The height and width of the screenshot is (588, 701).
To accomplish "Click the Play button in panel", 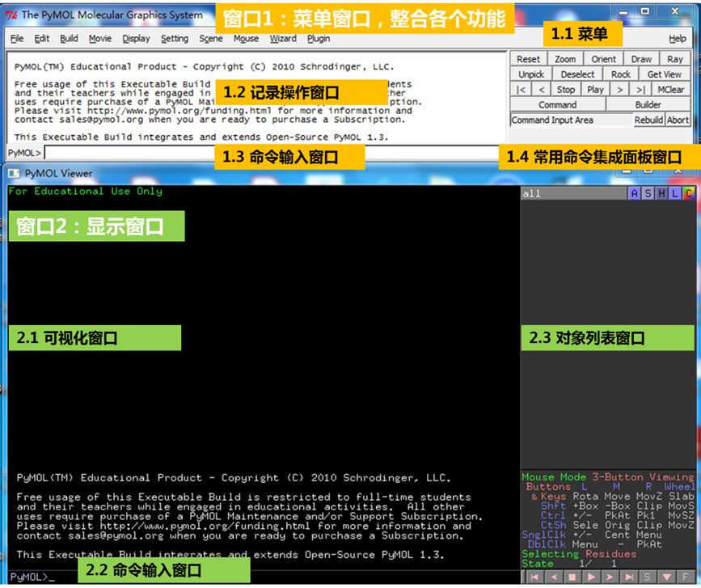I will 595,90.
